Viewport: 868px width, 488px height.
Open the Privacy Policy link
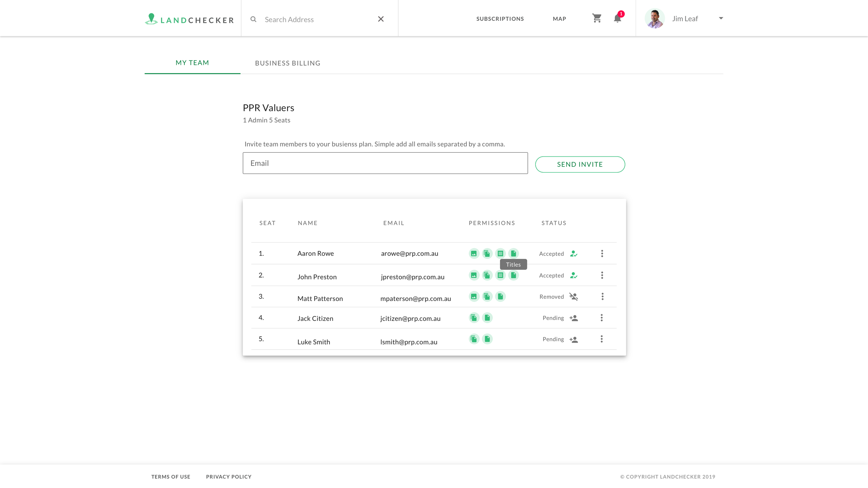click(x=228, y=477)
